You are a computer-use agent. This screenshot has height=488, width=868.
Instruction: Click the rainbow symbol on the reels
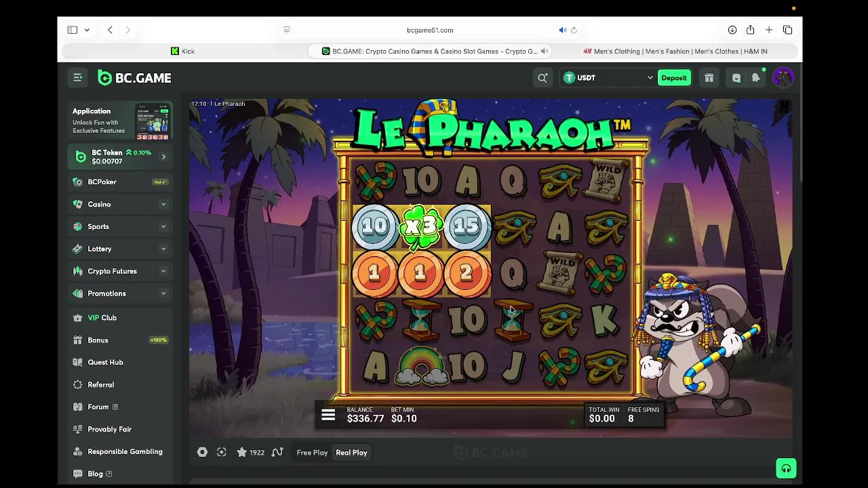pyautogui.click(x=421, y=367)
